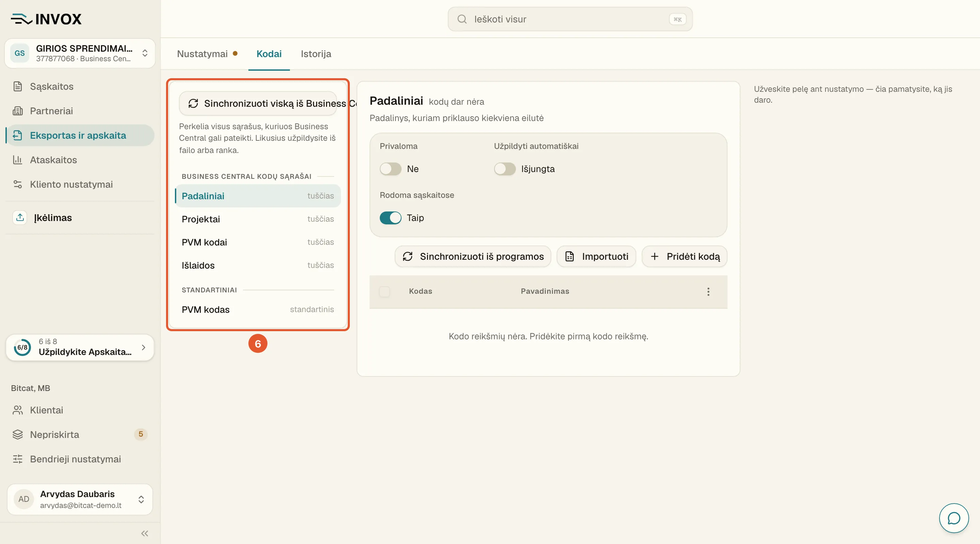Enable Užpildyti automatiškai switch
The width and height of the screenshot is (980, 544).
[504, 169]
